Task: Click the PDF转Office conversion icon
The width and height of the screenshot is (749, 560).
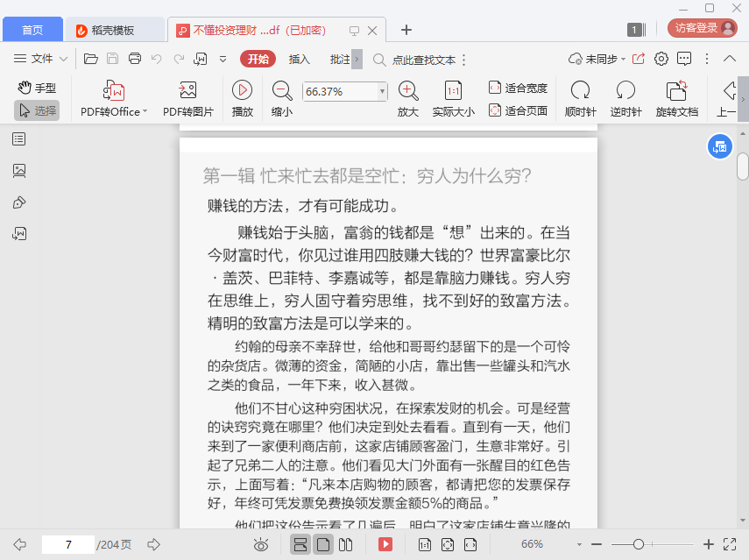Action: click(114, 90)
